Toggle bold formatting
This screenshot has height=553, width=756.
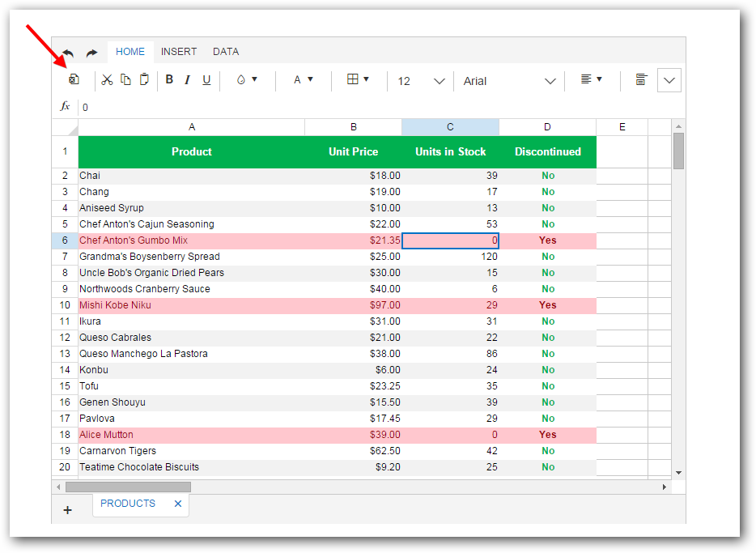(169, 79)
